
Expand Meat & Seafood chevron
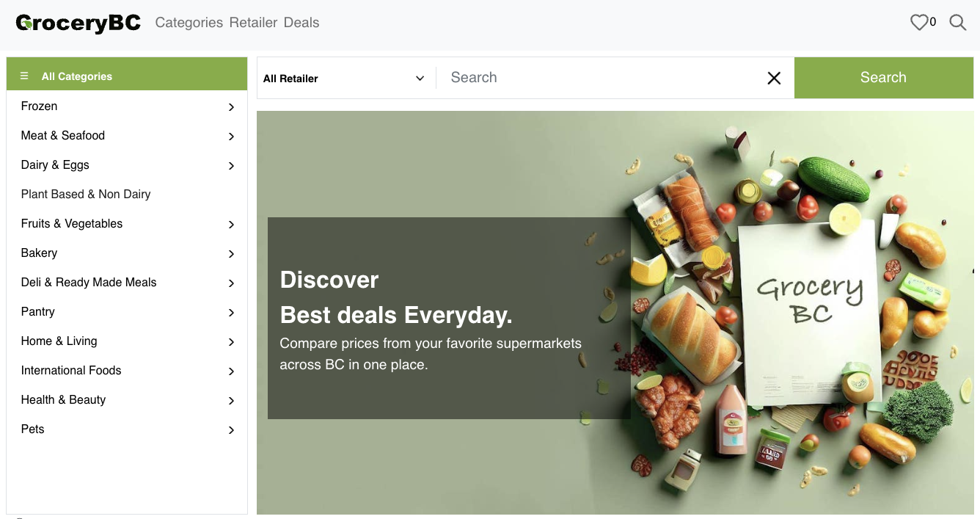click(231, 137)
